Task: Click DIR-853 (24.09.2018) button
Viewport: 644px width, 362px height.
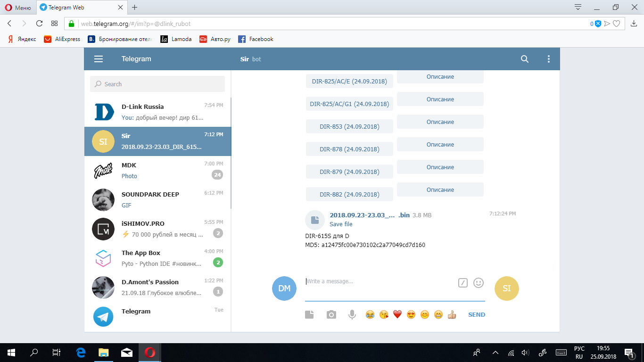Action: coord(349,126)
